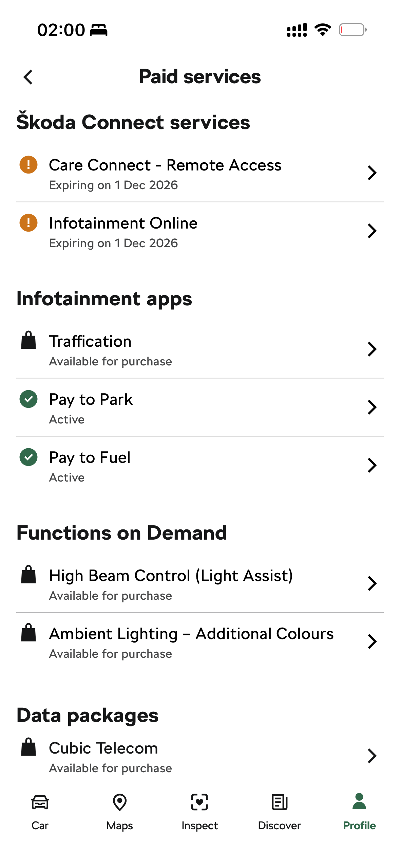
Task: Open the Discover tab
Action: [x=280, y=812]
